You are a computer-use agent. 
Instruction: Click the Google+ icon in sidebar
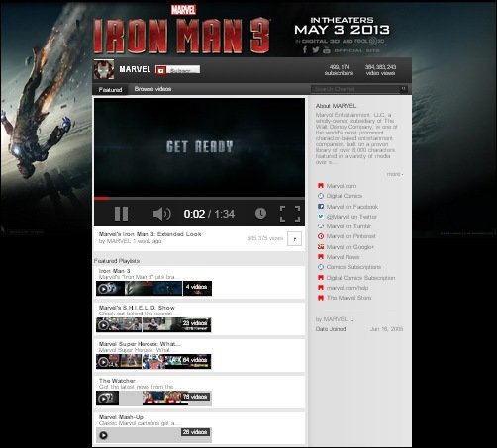pyautogui.click(x=321, y=246)
